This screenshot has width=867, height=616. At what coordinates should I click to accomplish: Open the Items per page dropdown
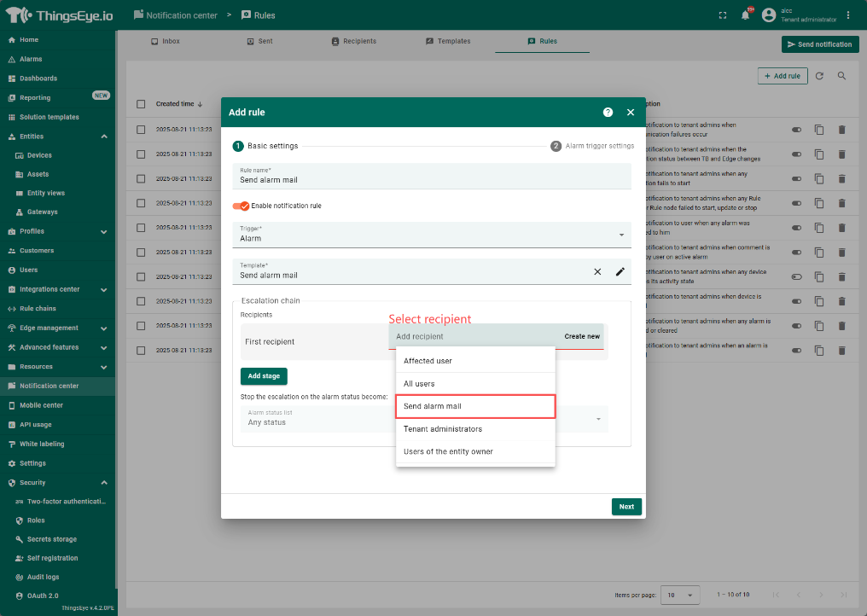pyautogui.click(x=681, y=595)
